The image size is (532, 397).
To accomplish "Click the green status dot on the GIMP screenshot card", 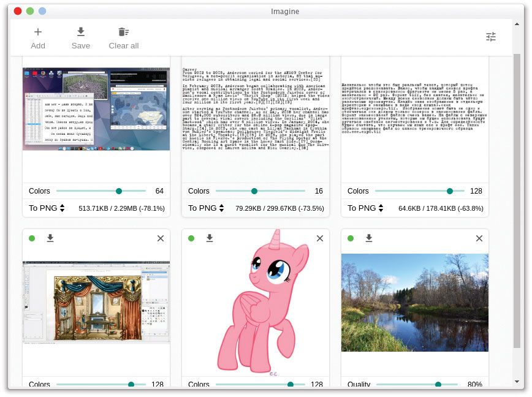I will point(32,238).
